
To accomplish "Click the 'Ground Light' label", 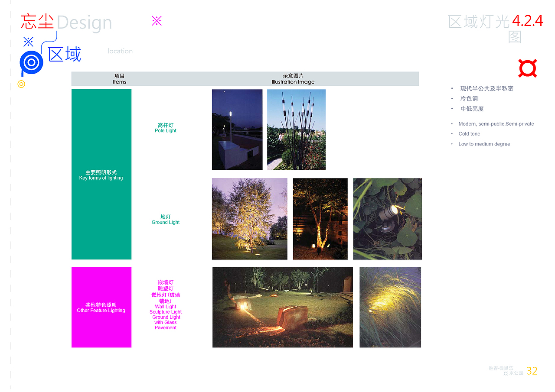I will [x=166, y=223].
